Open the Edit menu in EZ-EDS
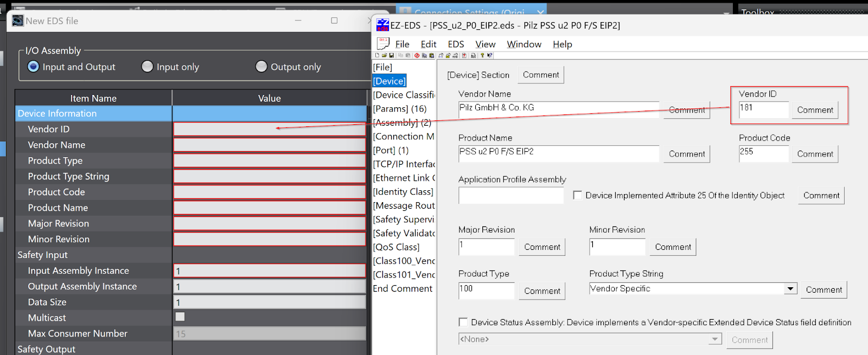This screenshot has width=868, height=355. [x=428, y=44]
